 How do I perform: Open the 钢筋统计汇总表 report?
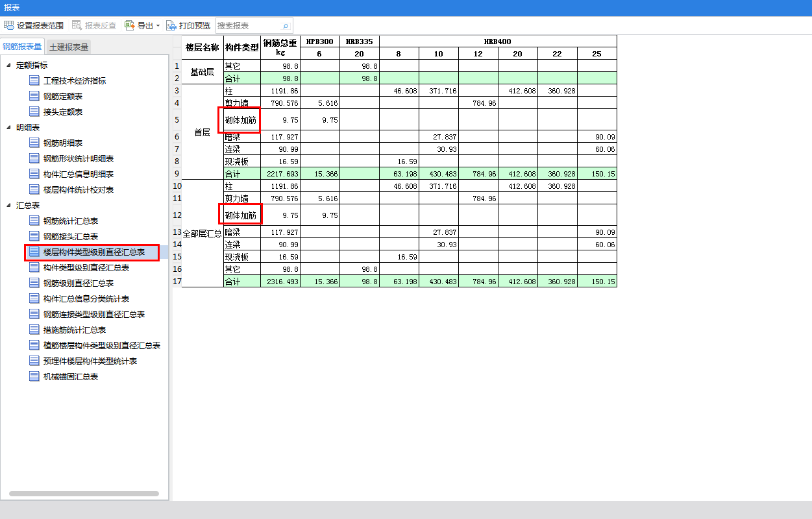click(71, 221)
